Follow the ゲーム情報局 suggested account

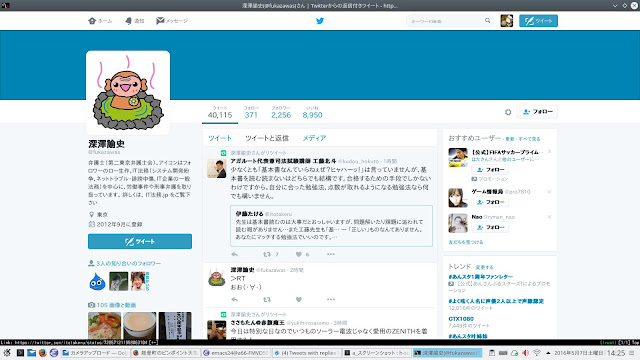click(490, 202)
